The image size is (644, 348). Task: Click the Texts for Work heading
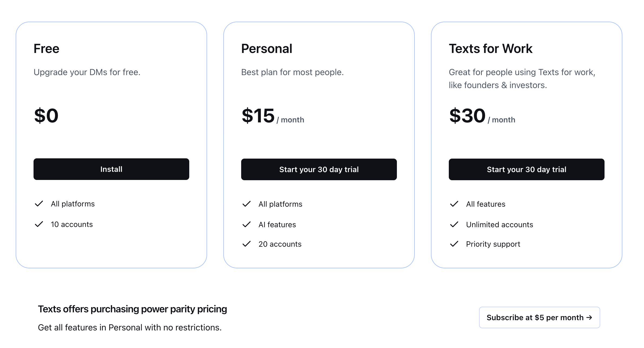[490, 49]
